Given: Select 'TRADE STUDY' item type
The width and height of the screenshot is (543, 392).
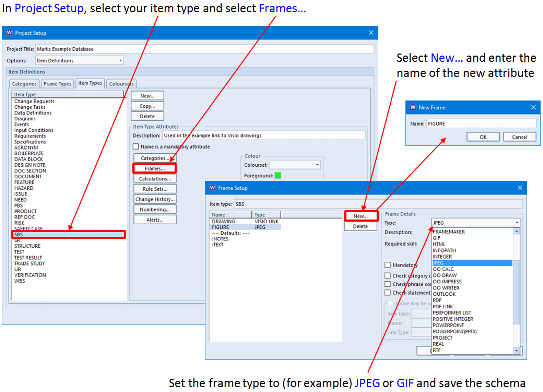Looking at the screenshot, I should (x=29, y=264).
